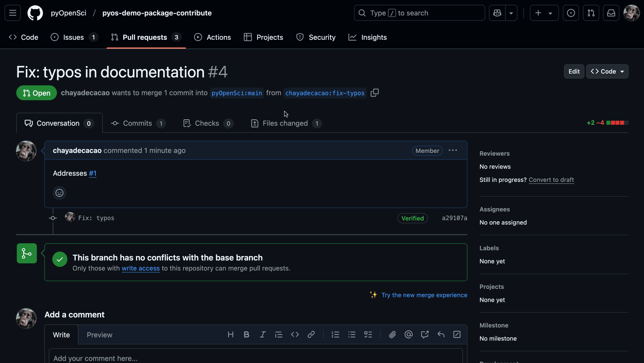
Task: Expand the Copilot dropdown arrow
Action: tap(511, 13)
